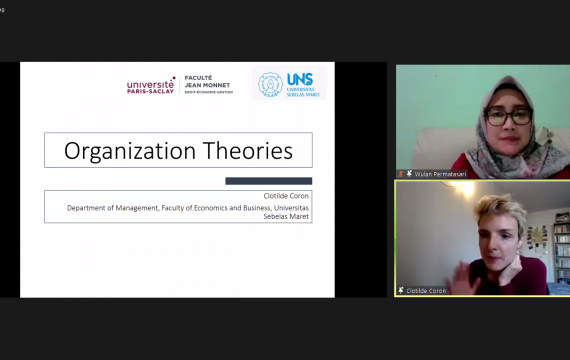Click the Clotilde Coron author name on slide

(x=286, y=196)
